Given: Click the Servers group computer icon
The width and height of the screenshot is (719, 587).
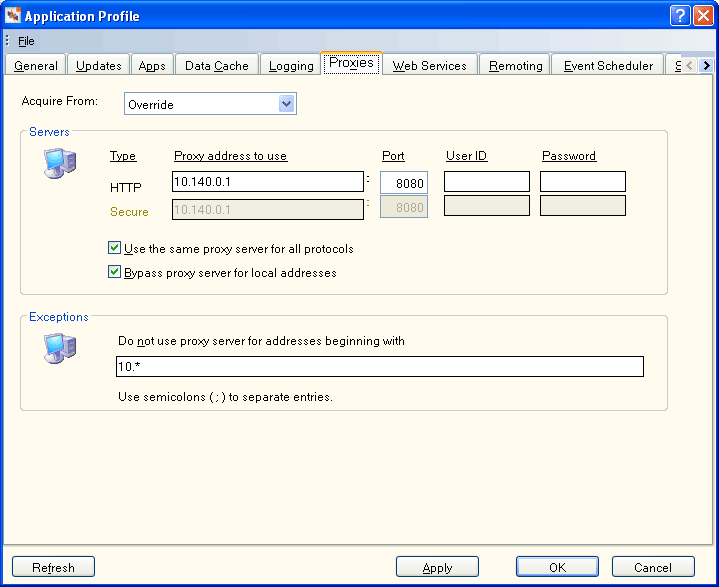Looking at the screenshot, I should pos(60,163).
